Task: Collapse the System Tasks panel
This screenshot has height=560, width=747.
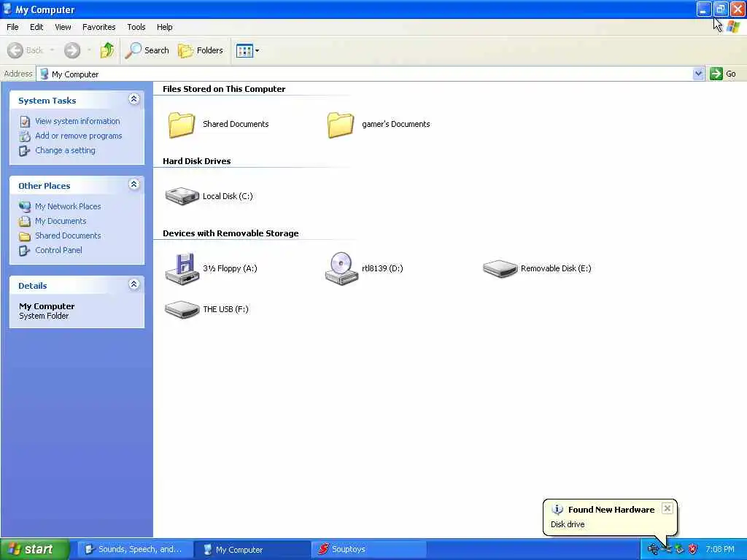Action: [x=134, y=99]
